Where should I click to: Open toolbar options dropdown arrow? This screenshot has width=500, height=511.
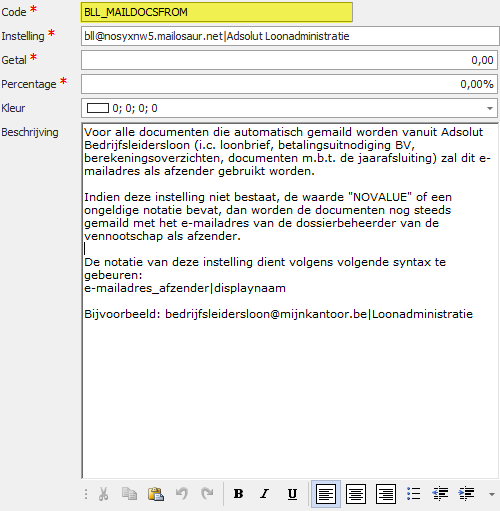click(x=491, y=494)
